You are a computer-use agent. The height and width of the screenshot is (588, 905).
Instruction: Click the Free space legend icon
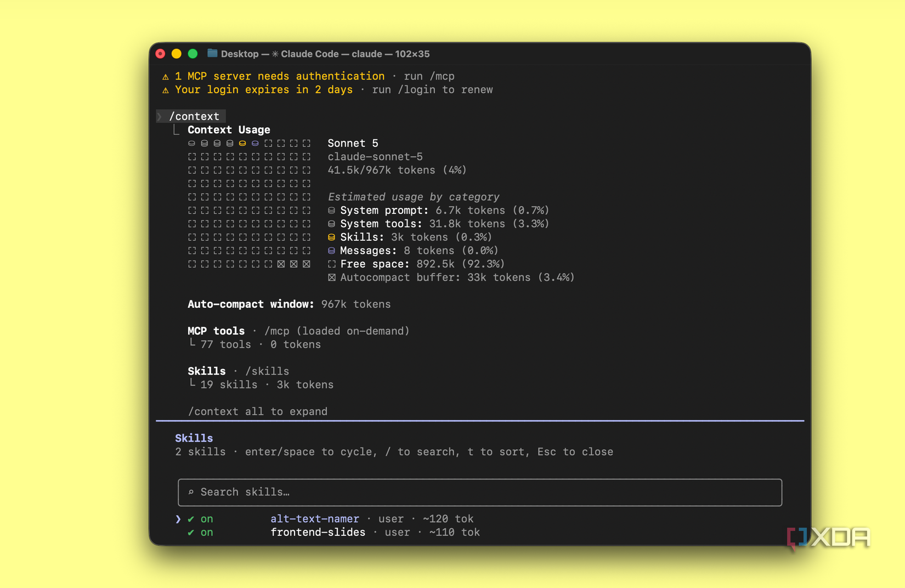coord(331,264)
